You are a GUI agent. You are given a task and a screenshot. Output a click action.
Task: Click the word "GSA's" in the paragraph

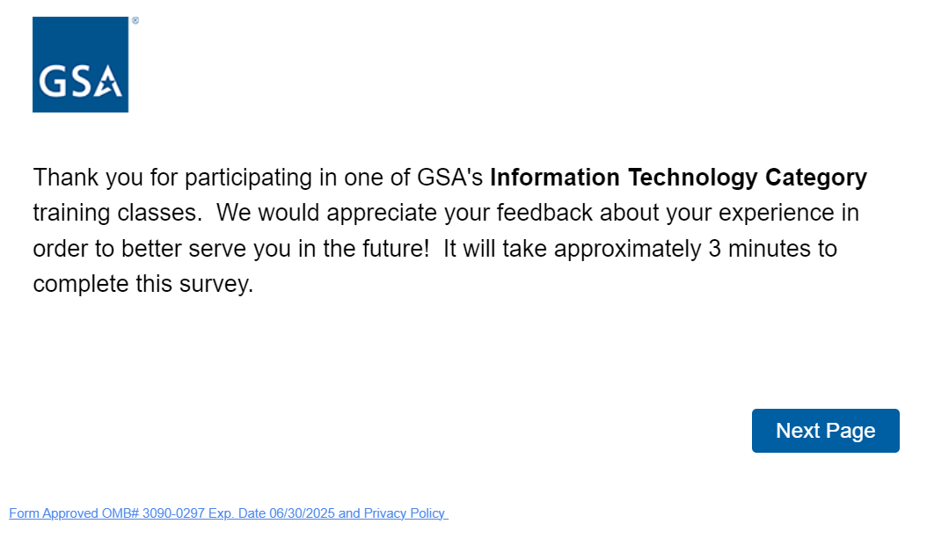(449, 178)
